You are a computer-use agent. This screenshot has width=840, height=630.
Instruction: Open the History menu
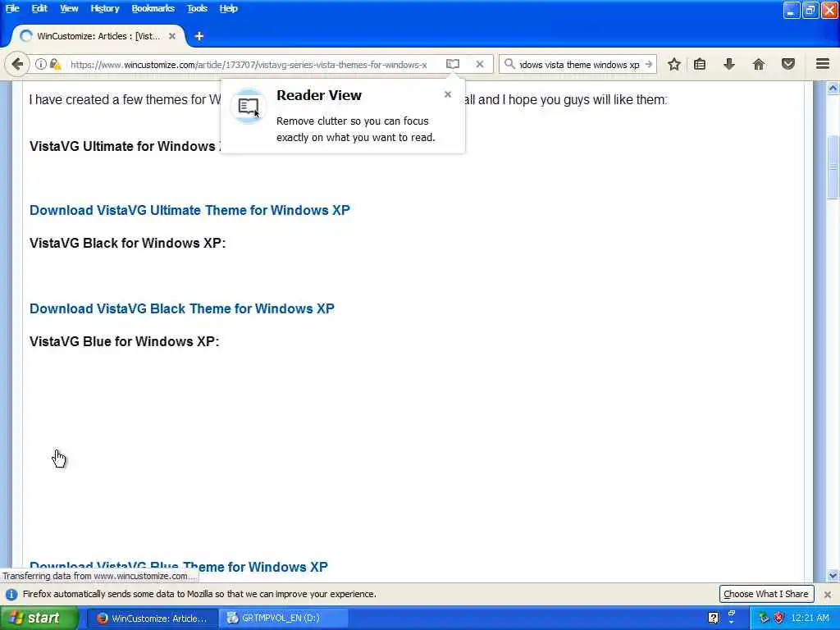coord(104,8)
